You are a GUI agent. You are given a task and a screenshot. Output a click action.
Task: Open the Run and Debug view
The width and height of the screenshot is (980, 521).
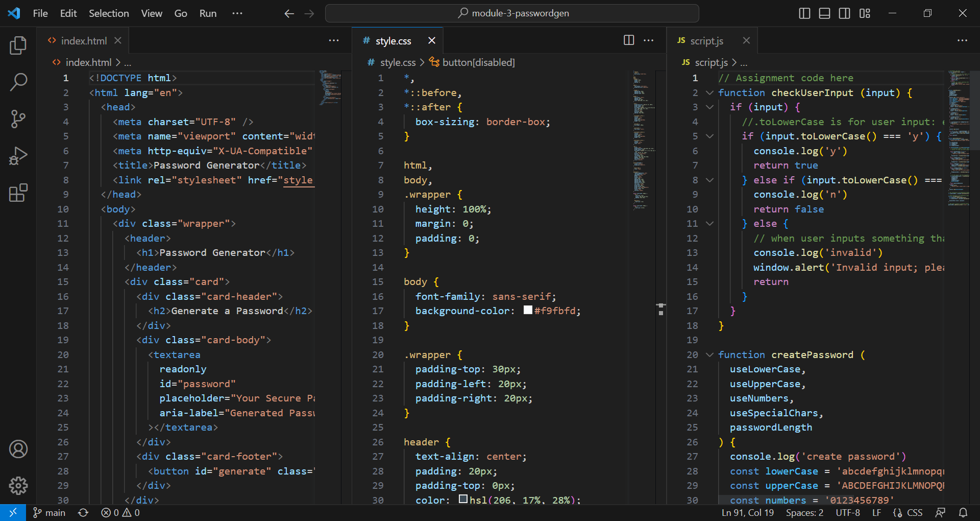coord(18,156)
